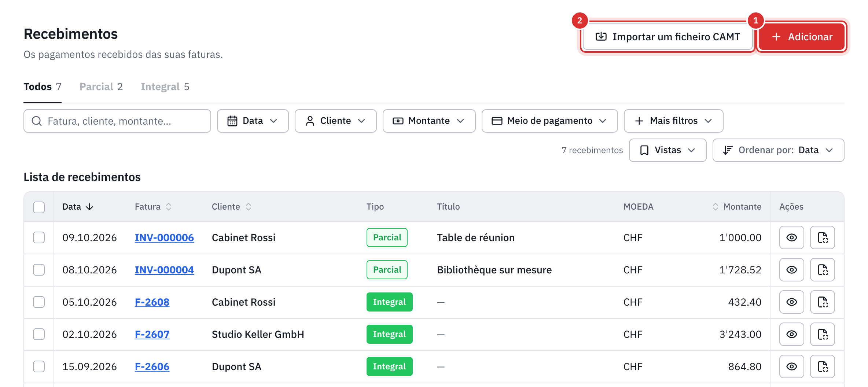Expand Mais filtros options
This screenshot has width=868, height=387.
(673, 121)
